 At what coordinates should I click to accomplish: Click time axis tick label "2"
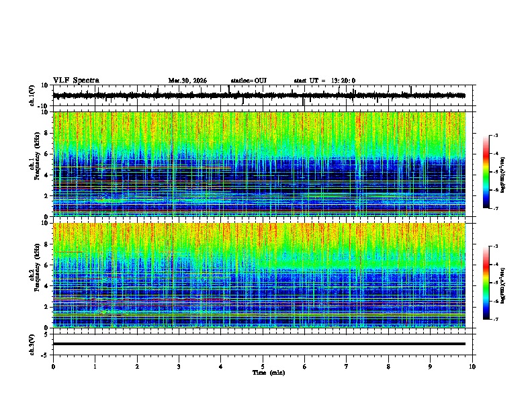pyautogui.click(x=137, y=367)
